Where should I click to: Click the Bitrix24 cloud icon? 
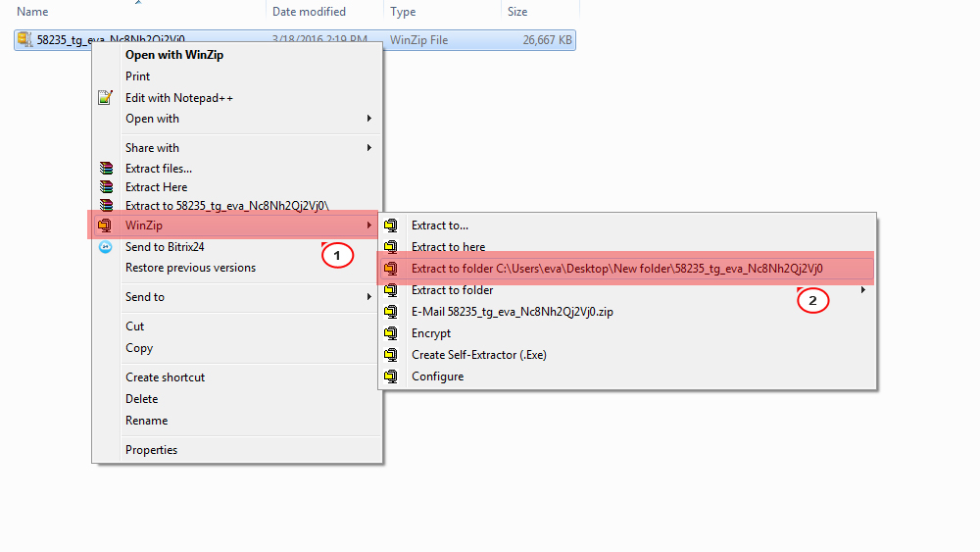point(106,247)
